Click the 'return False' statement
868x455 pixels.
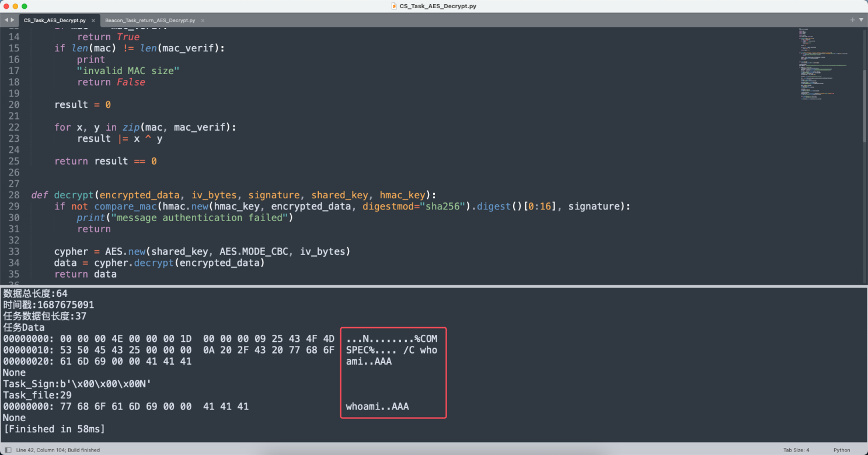(111, 82)
